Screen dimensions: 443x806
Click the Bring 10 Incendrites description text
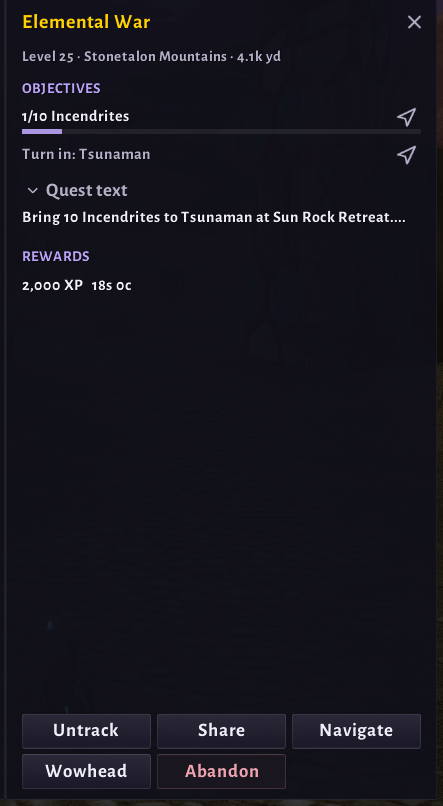(214, 217)
